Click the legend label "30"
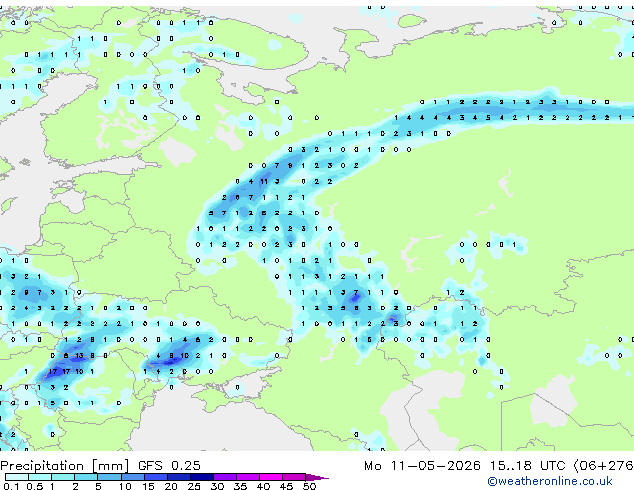The height and width of the screenshot is (490, 634). (x=218, y=486)
